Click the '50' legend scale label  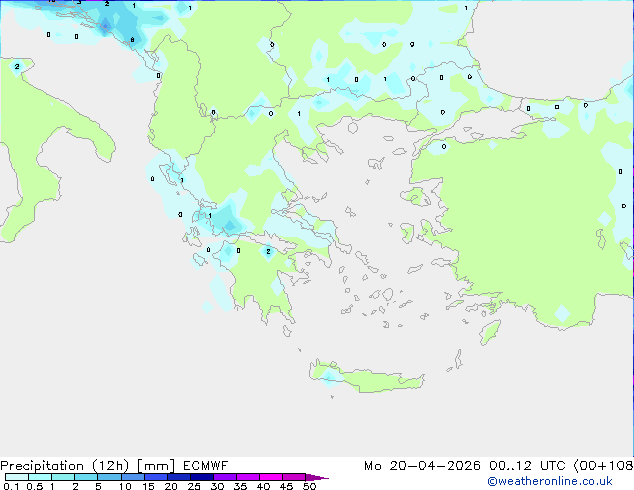[x=310, y=486]
